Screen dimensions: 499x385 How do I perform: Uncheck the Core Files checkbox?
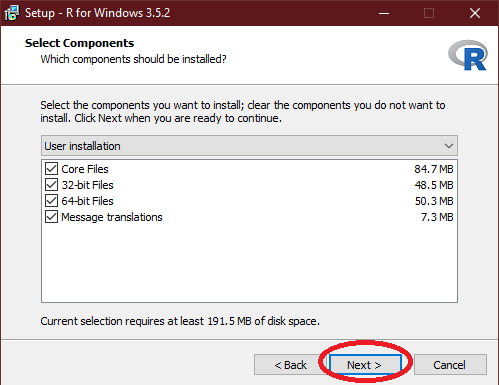(51, 169)
